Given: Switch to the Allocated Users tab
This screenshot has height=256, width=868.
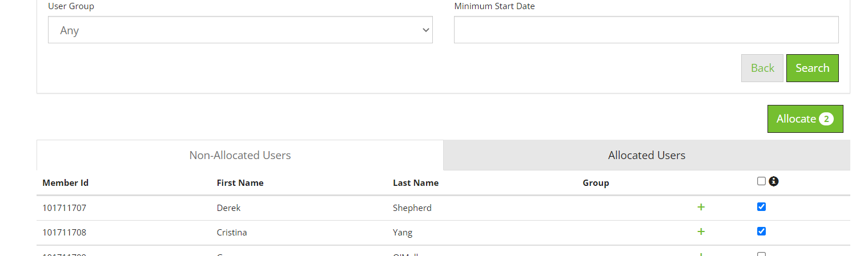Looking at the screenshot, I should point(646,155).
